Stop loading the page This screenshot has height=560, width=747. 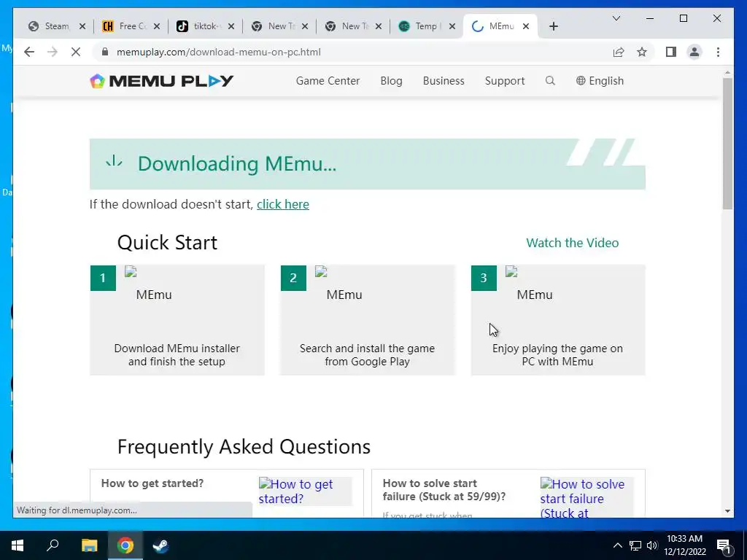click(x=76, y=52)
